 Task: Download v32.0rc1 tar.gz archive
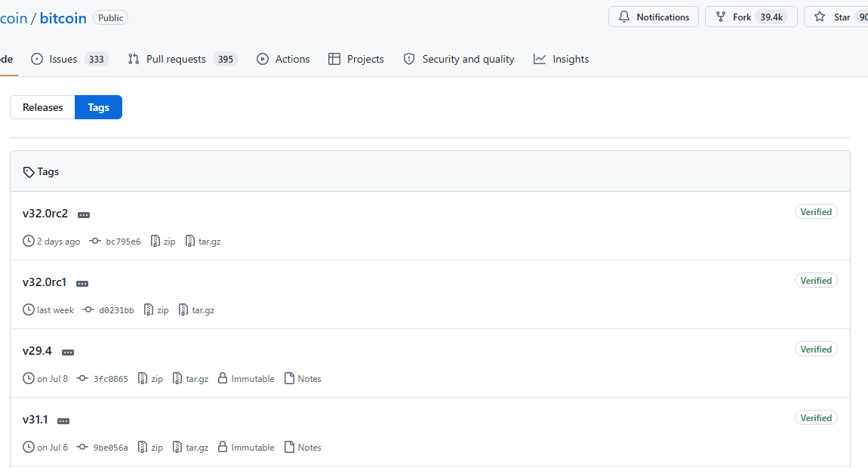point(196,310)
